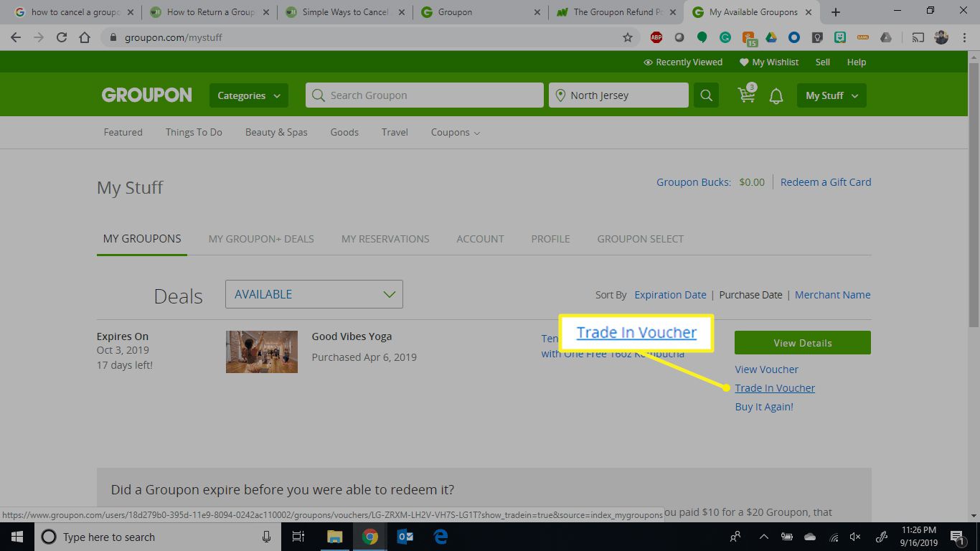Open the AdBlock Plus extension

coord(656,37)
